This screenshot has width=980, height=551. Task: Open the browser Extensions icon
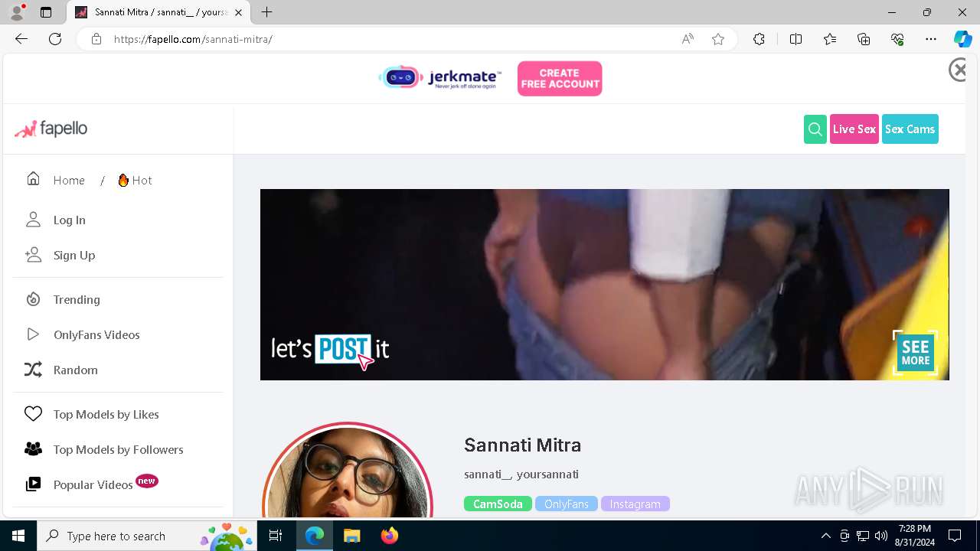(759, 39)
